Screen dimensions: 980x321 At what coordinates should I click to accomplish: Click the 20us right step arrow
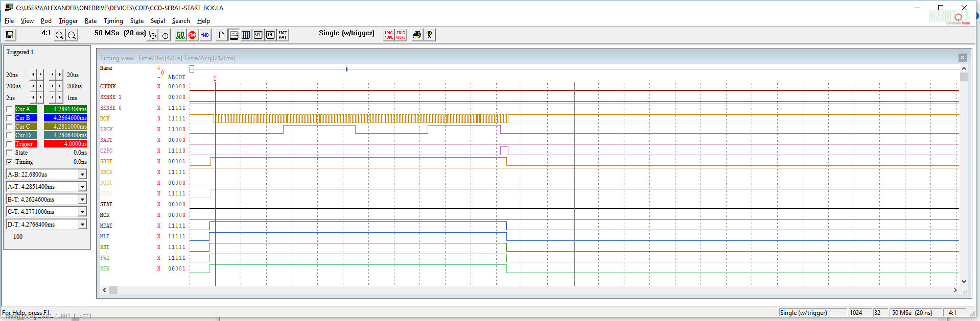[x=60, y=75]
